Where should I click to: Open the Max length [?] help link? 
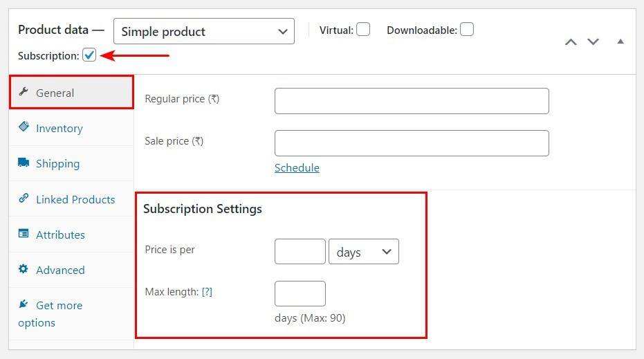207,292
